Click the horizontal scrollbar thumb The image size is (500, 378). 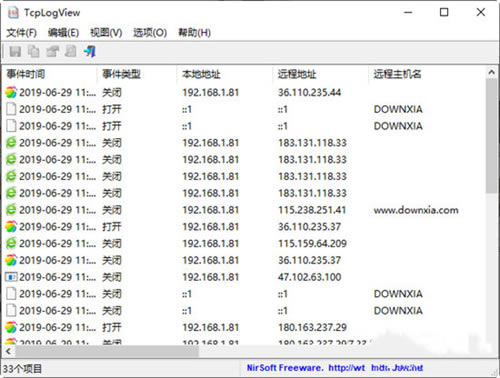point(107,351)
